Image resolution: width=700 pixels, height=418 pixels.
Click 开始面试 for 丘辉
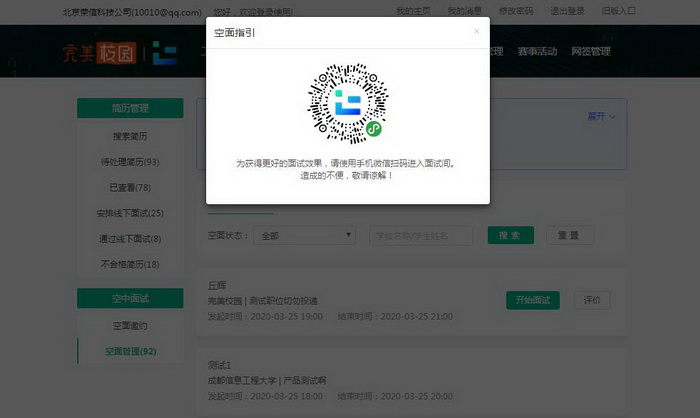[x=533, y=300]
